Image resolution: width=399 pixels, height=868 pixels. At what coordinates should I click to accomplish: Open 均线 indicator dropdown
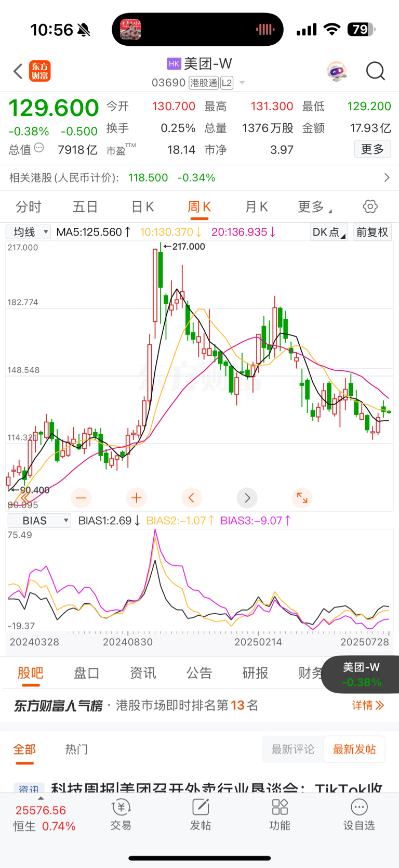[29, 232]
